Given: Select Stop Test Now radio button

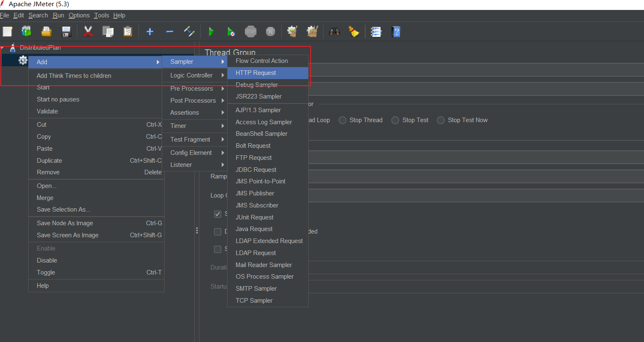Looking at the screenshot, I should 441,120.
